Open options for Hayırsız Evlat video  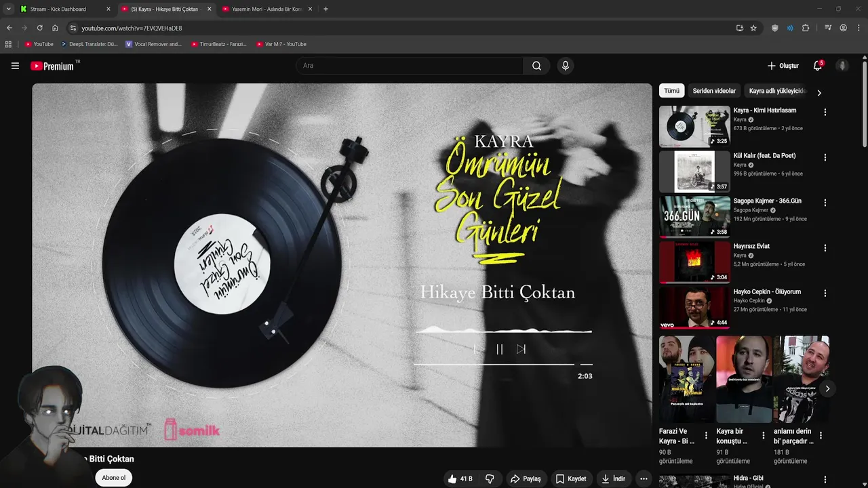[x=825, y=248]
